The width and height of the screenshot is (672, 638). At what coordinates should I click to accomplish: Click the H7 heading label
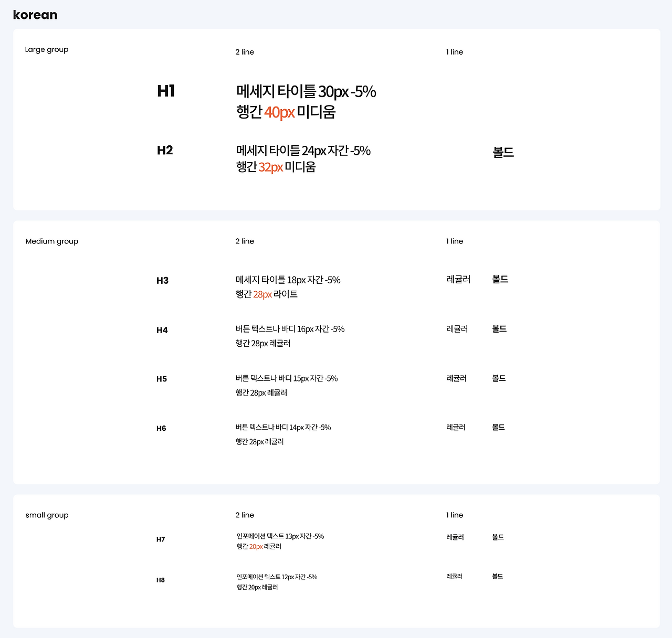pyautogui.click(x=161, y=539)
